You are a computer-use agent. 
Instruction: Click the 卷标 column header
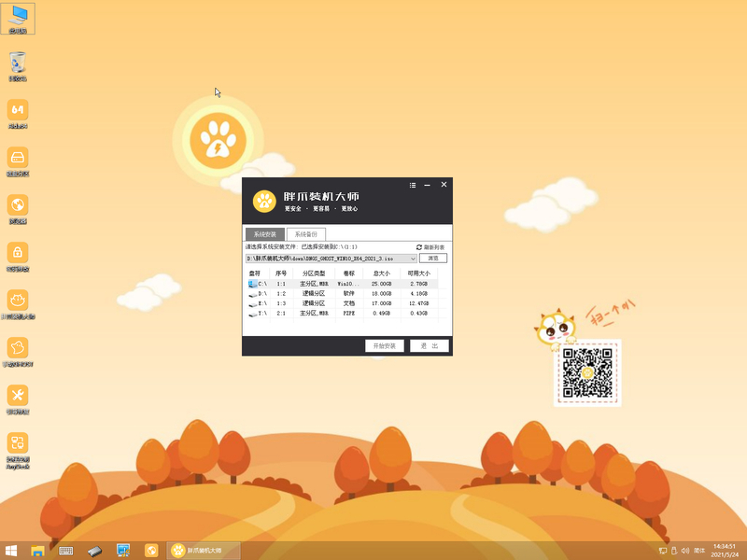tap(349, 273)
